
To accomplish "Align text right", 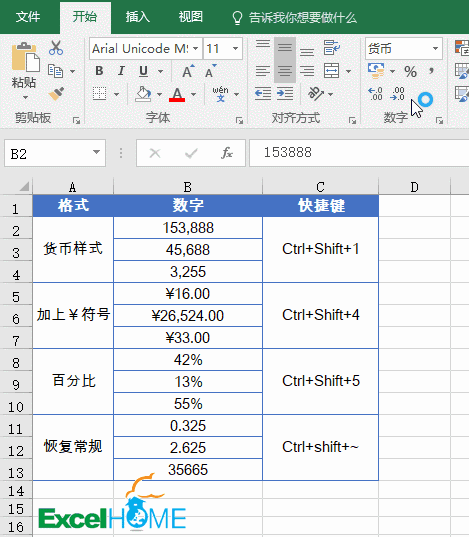I will (307, 71).
